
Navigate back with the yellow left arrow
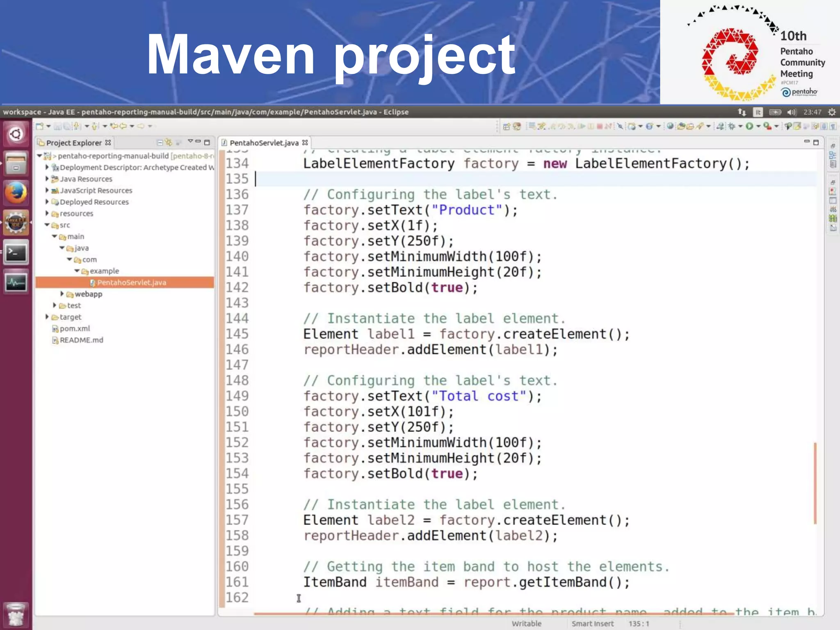click(x=123, y=126)
